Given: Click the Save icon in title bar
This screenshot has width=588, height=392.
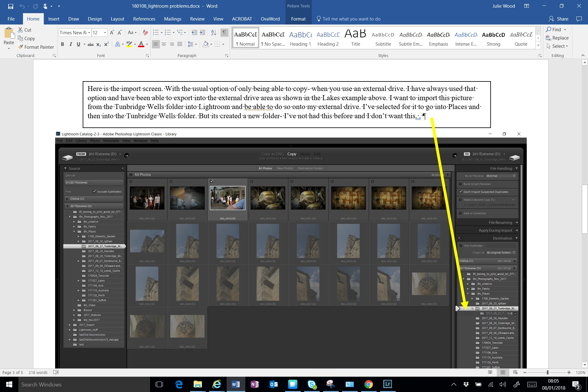Looking at the screenshot, I should (11, 6).
